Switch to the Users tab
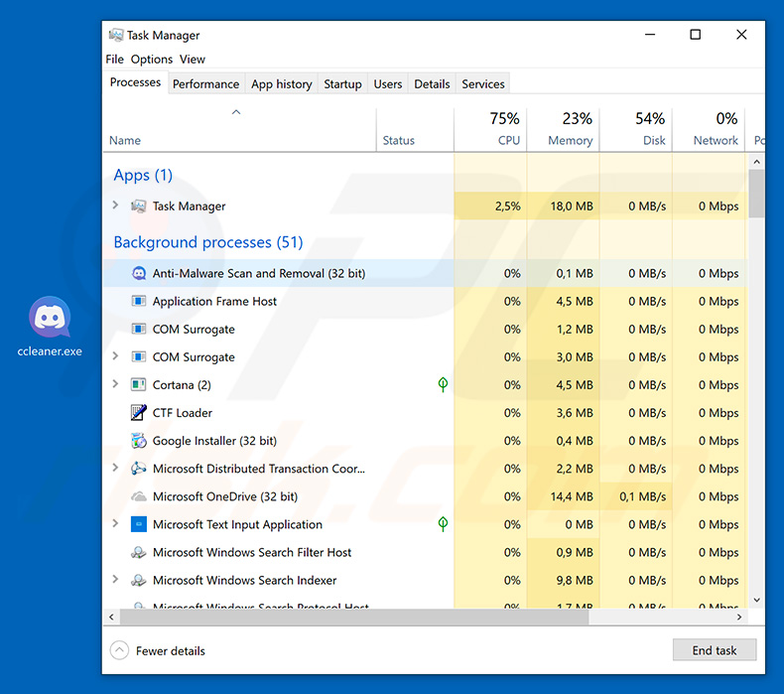The height and width of the screenshot is (694, 784). (x=387, y=84)
